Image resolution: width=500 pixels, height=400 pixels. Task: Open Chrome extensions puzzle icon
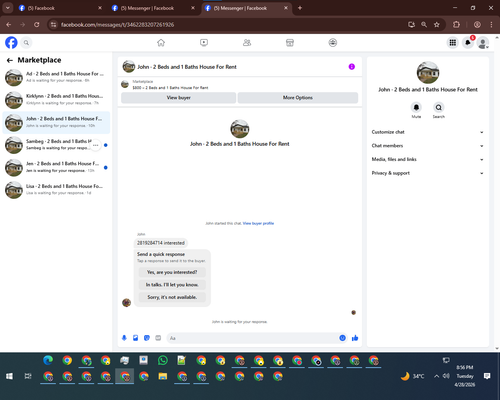pos(456,25)
